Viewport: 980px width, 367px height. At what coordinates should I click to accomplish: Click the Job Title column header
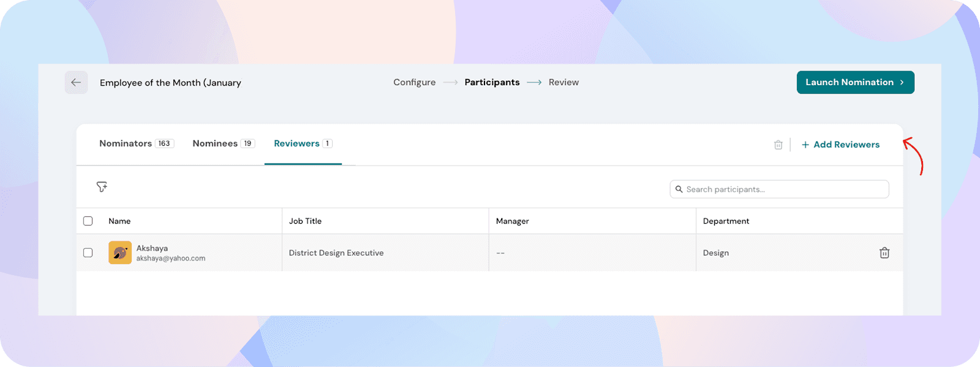coord(305,221)
